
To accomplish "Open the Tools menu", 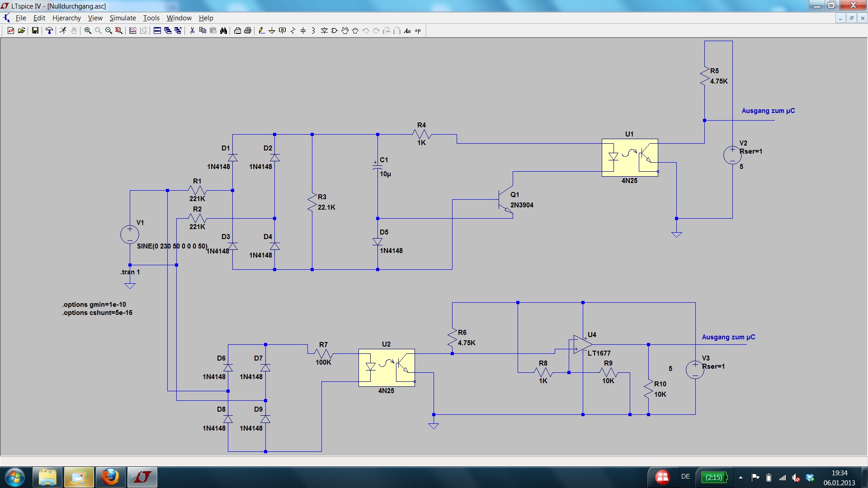I will click(151, 18).
